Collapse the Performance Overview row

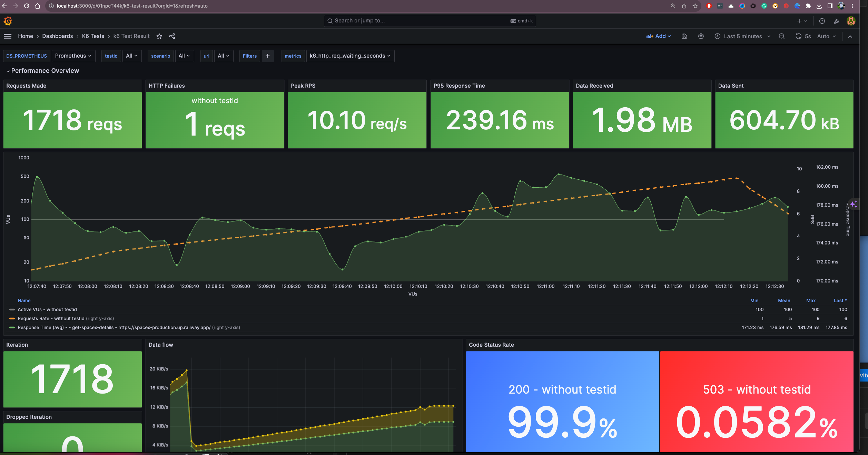45,71
